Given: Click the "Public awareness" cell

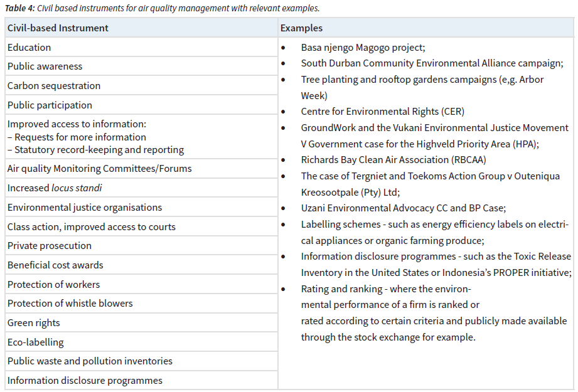Looking at the screenshot, I should click(45, 66).
